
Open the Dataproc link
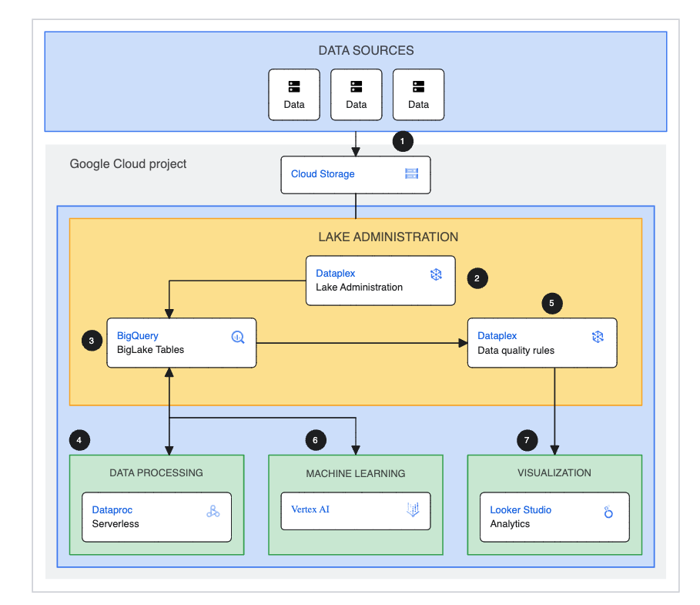pos(113,509)
